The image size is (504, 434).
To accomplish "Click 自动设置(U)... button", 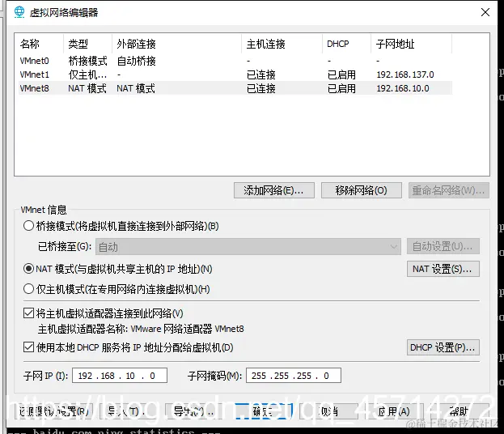I will click(443, 246).
